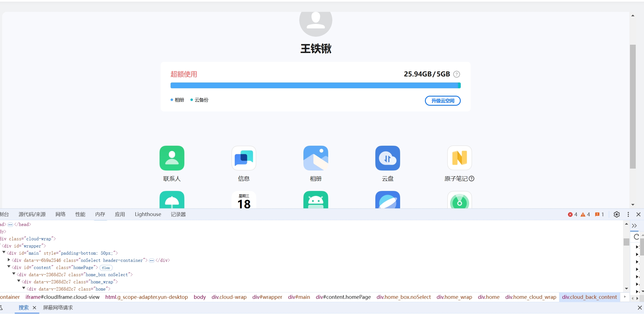
Task: Click the orange issues count badge
Action: tap(599, 214)
